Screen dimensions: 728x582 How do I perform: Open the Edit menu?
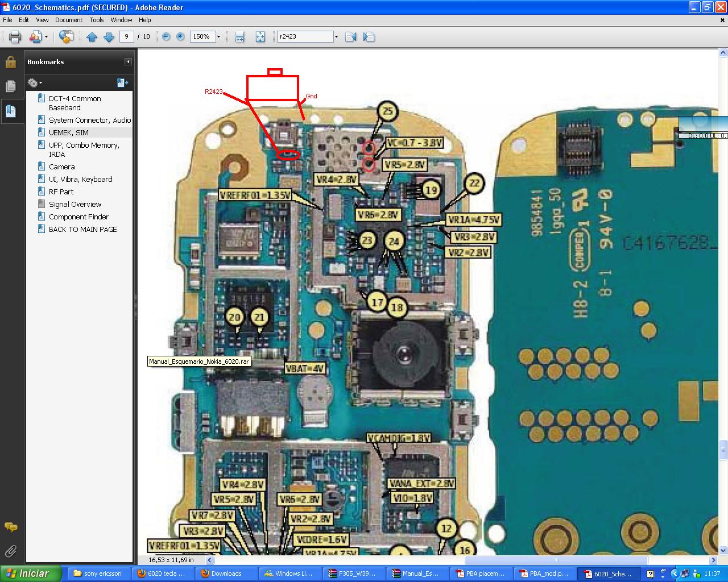(24, 20)
